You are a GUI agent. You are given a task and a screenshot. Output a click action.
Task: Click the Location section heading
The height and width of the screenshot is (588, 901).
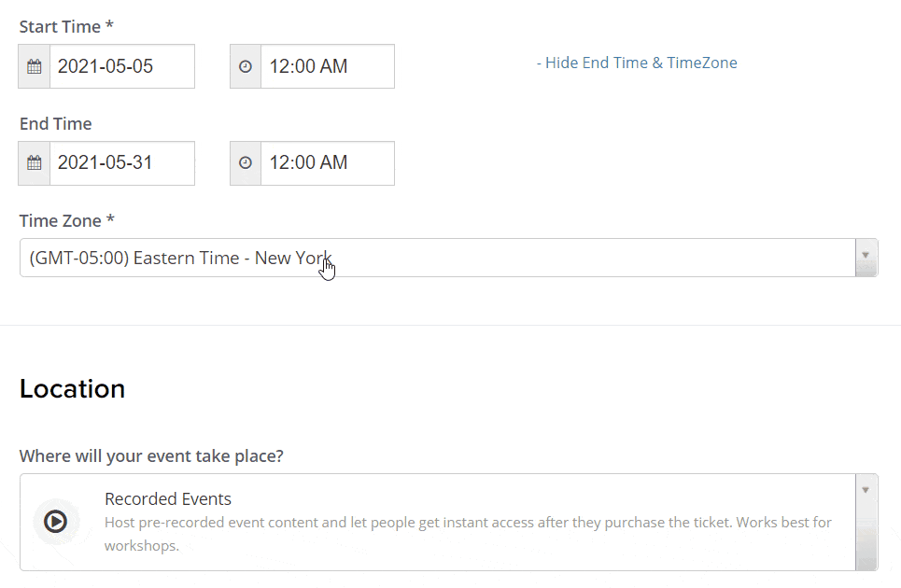coord(73,389)
